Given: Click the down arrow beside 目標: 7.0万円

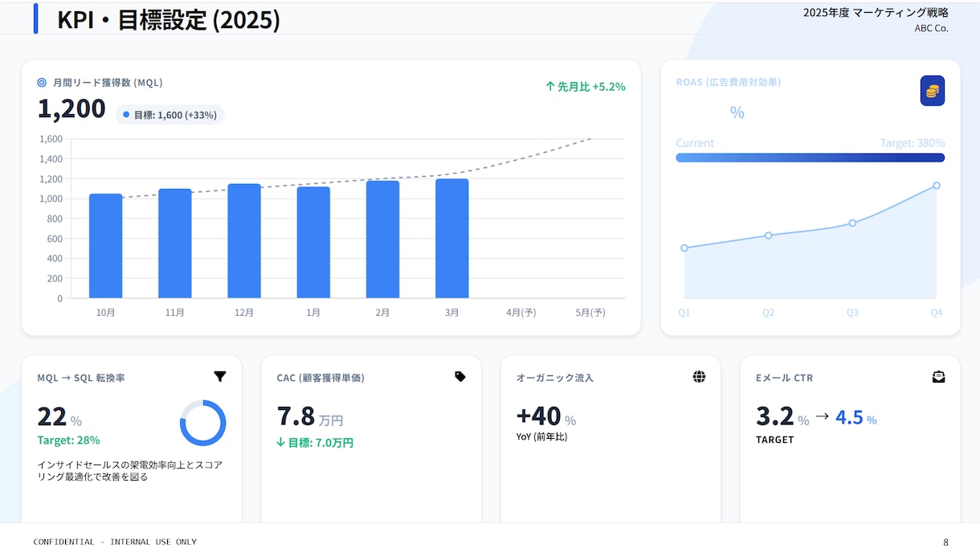Looking at the screenshot, I should [280, 442].
